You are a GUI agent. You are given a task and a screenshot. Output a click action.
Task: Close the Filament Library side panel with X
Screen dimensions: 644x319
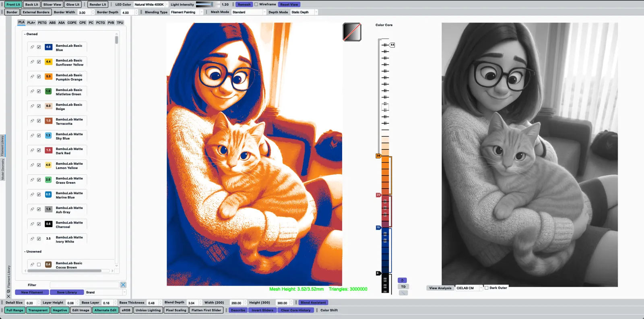[x=8, y=296]
